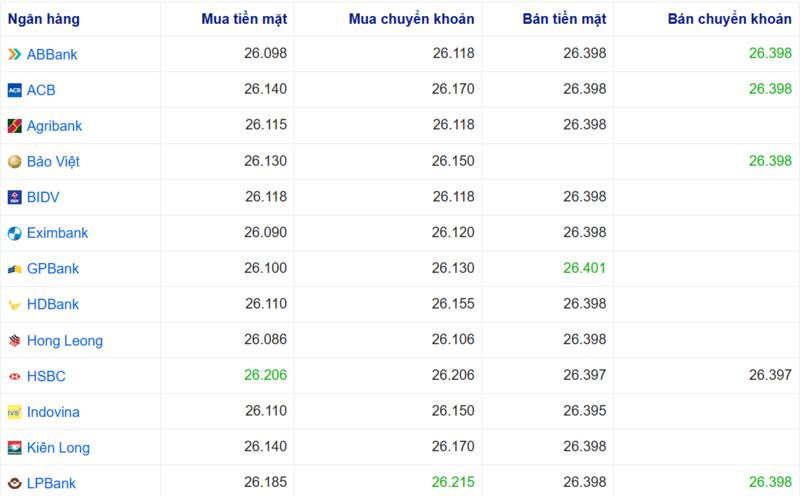Open the Indovina bank link

click(x=53, y=412)
